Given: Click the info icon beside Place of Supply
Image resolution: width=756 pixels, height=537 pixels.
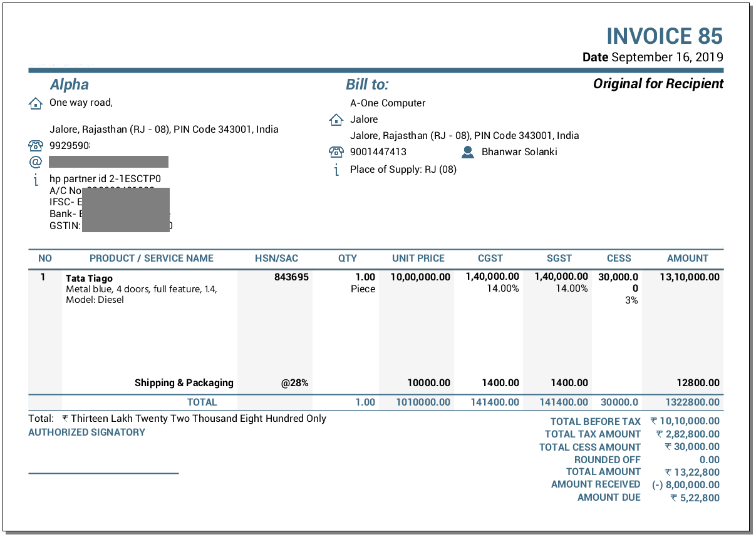Looking at the screenshot, I should (x=336, y=170).
